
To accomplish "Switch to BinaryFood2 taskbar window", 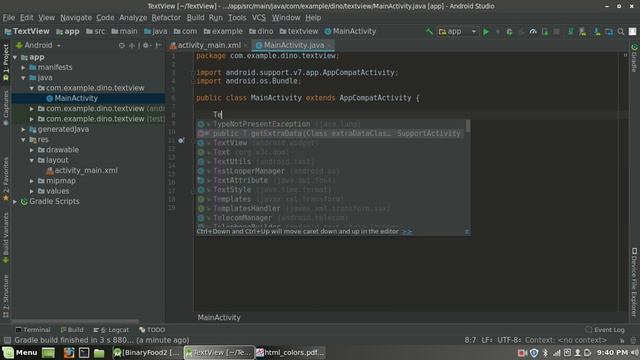I will (147, 353).
